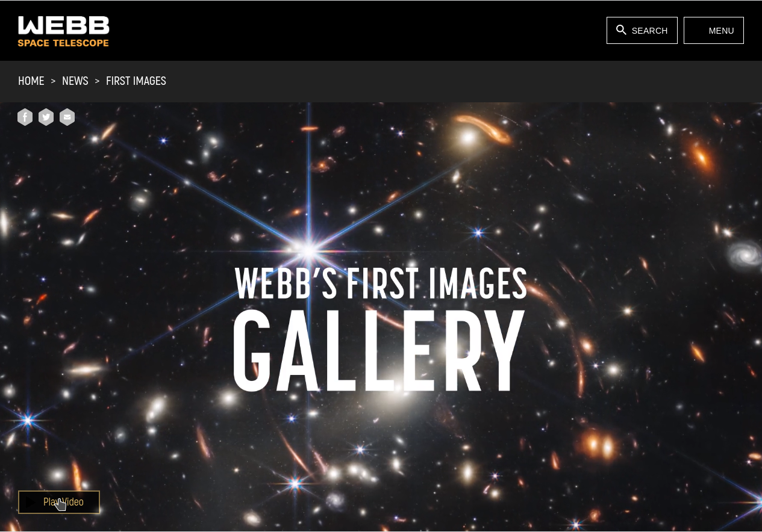Click the curved orange arc galaxy near top
This screenshot has width=762, height=532.
[484, 128]
